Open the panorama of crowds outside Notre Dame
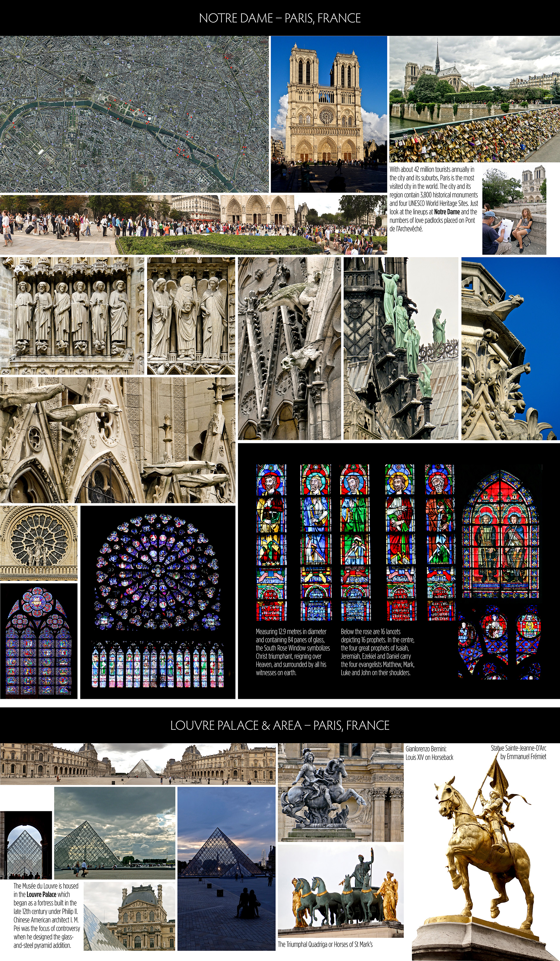 [194, 224]
